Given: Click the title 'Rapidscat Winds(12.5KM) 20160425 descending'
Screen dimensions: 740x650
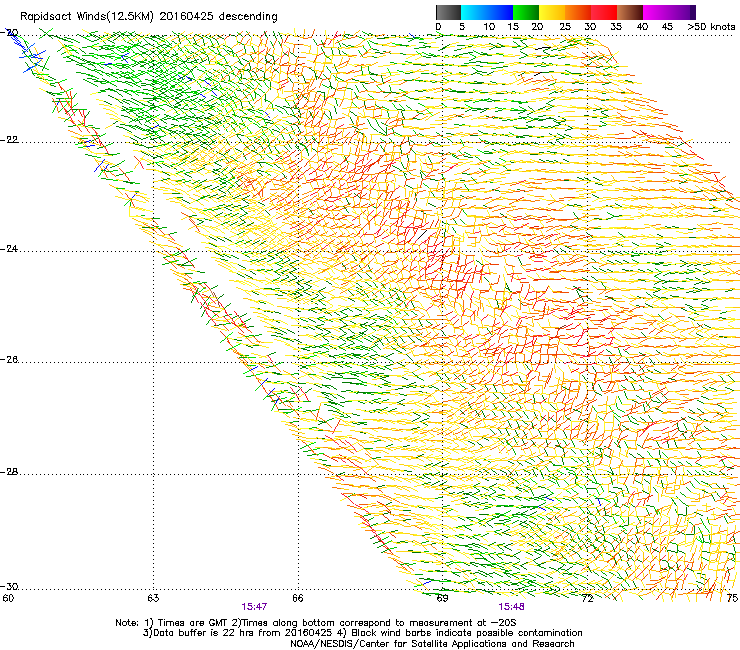Looking at the screenshot, I should (x=149, y=17).
